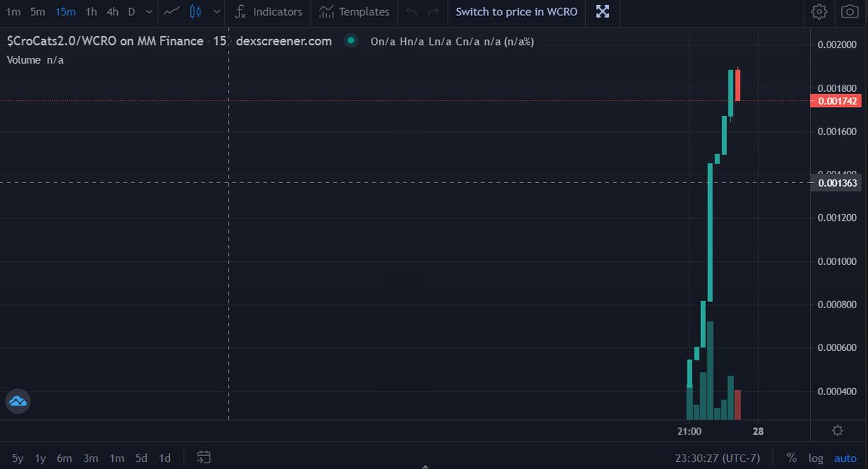The height and width of the screenshot is (469, 868).
Task: Select the 5m timeframe
Action: point(38,12)
